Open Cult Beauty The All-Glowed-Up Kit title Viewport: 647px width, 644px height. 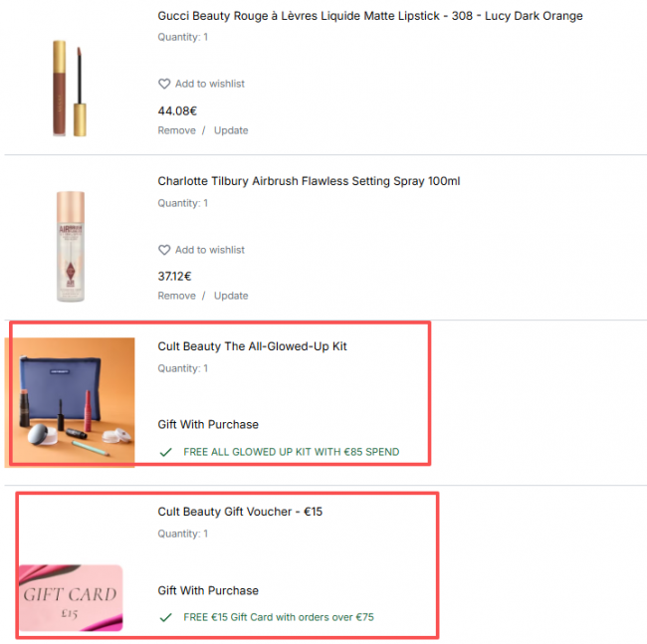pos(252,346)
